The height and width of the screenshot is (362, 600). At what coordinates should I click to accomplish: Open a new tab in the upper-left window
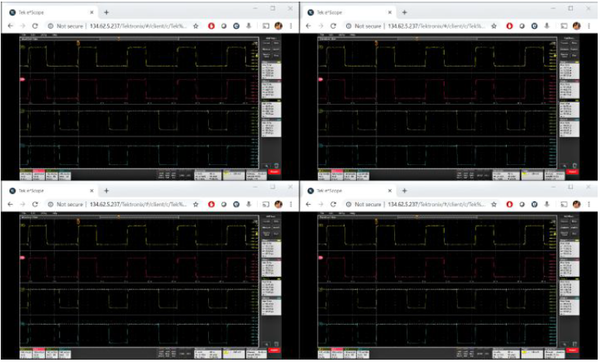point(106,12)
